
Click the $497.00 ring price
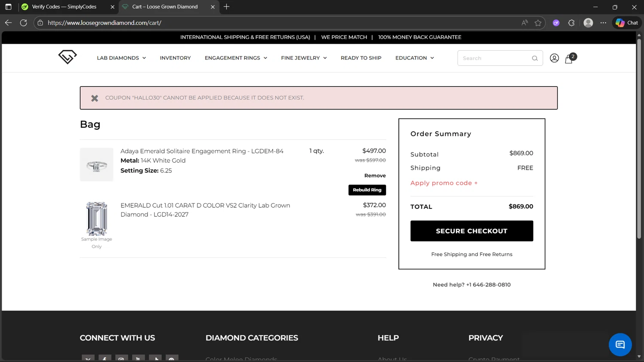(374, 151)
